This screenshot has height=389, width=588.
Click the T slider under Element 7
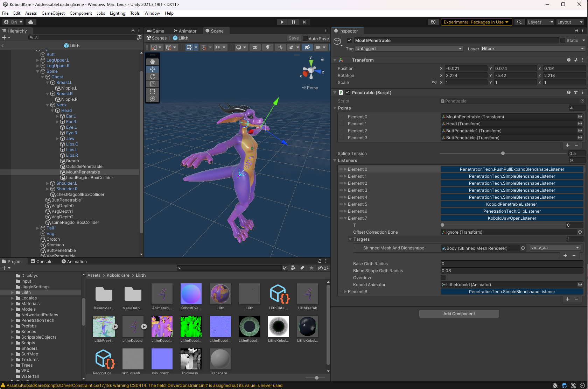pos(503,225)
